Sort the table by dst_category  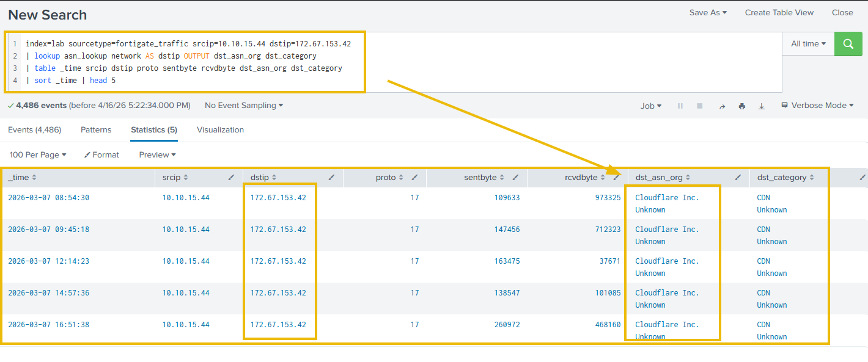[x=785, y=178]
